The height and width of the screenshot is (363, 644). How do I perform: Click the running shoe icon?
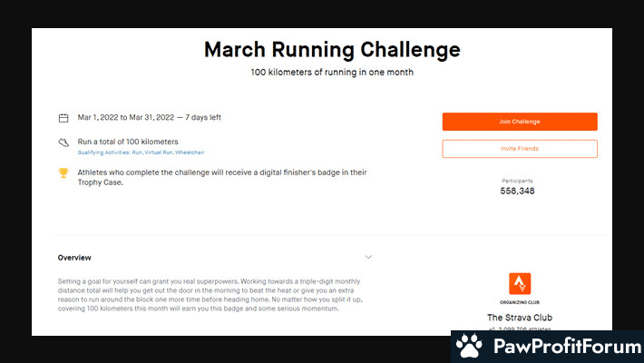pyautogui.click(x=63, y=142)
